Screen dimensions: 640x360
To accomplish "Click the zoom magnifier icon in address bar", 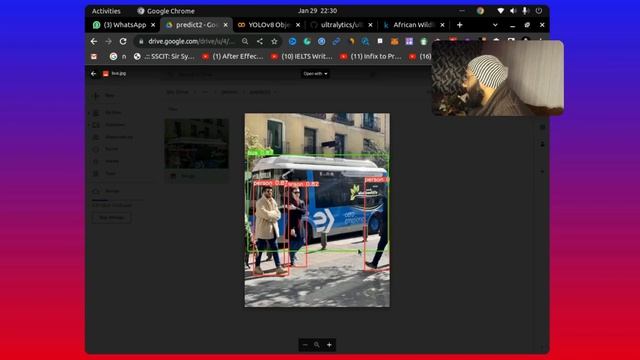I will [245, 41].
